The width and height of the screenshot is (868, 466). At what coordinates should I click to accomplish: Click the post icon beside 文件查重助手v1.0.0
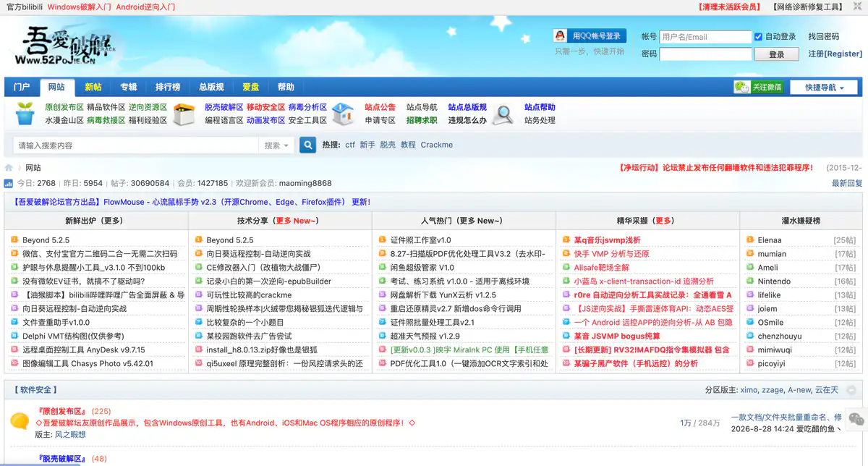[15, 323]
